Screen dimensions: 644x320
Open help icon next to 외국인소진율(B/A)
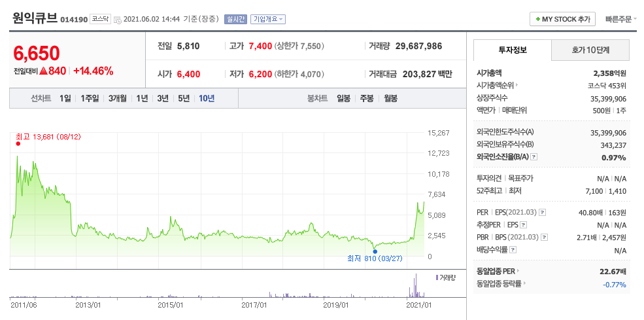point(534,157)
